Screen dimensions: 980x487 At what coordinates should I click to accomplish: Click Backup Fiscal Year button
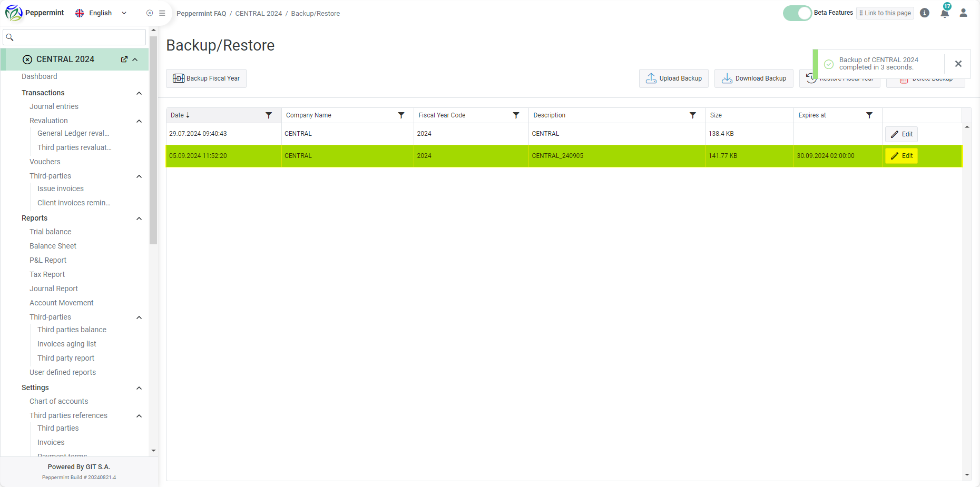point(206,78)
